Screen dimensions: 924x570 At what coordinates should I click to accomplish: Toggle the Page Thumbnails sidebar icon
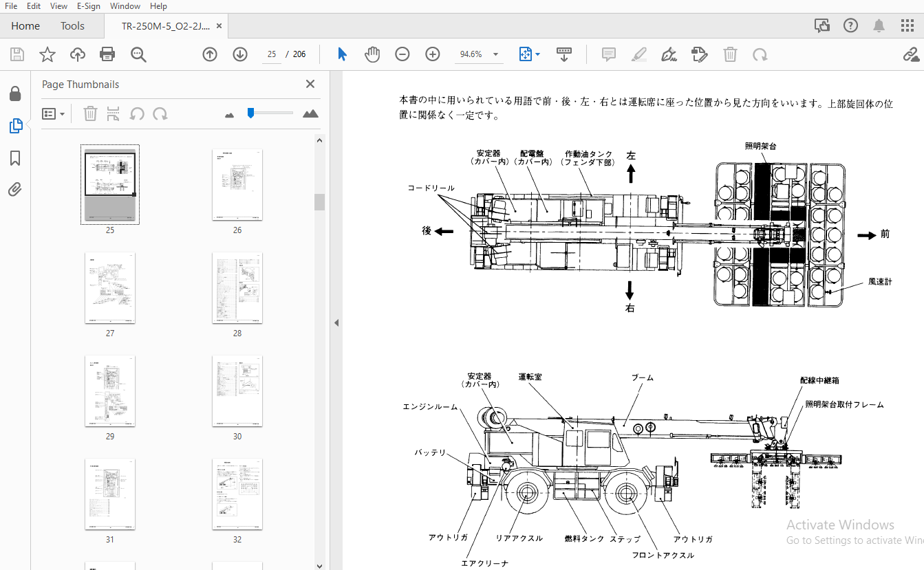[15, 126]
